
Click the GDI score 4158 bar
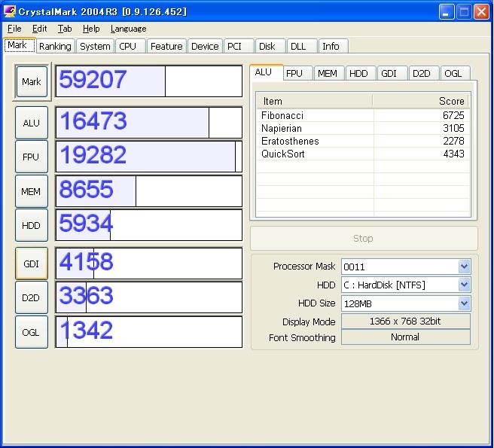pos(149,264)
